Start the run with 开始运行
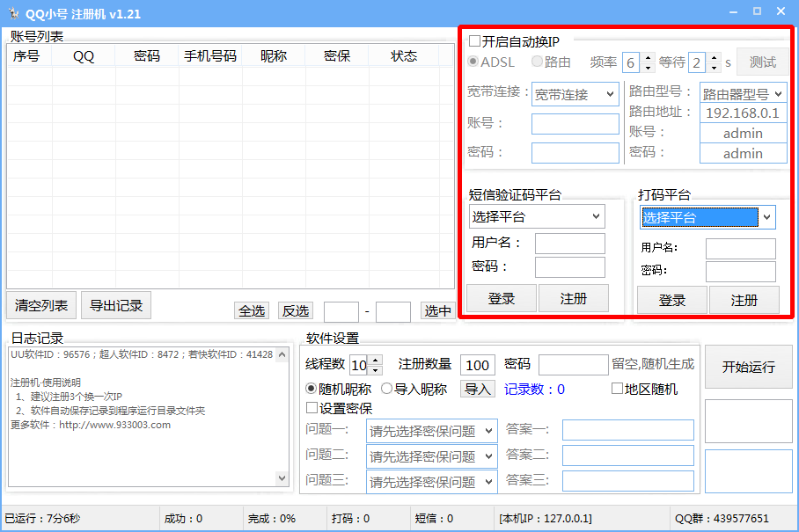This screenshot has width=799, height=532. pyautogui.click(x=749, y=367)
